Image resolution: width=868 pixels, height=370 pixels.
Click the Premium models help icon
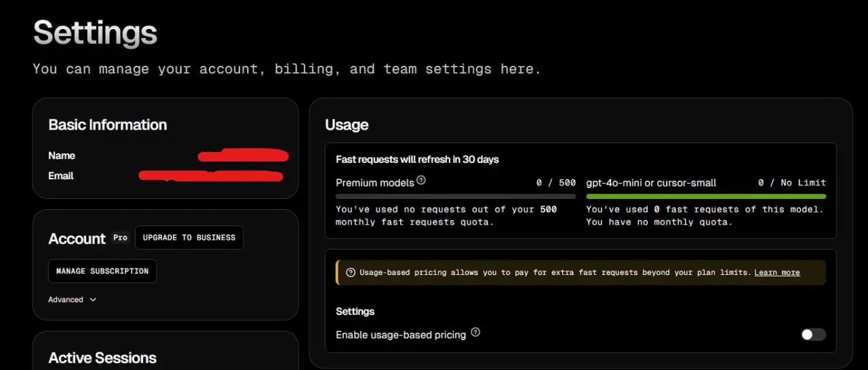click(x=421, y=181)
